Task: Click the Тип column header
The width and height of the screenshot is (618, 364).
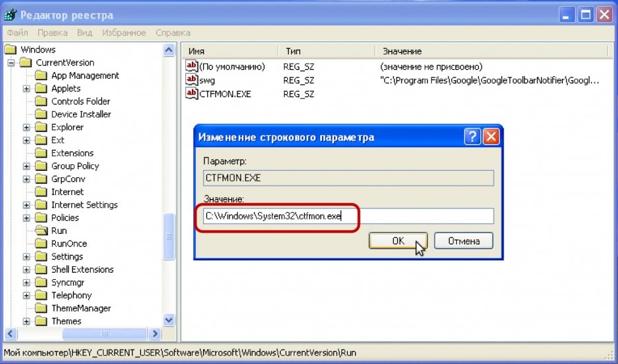Action: [x=326, y=51]
